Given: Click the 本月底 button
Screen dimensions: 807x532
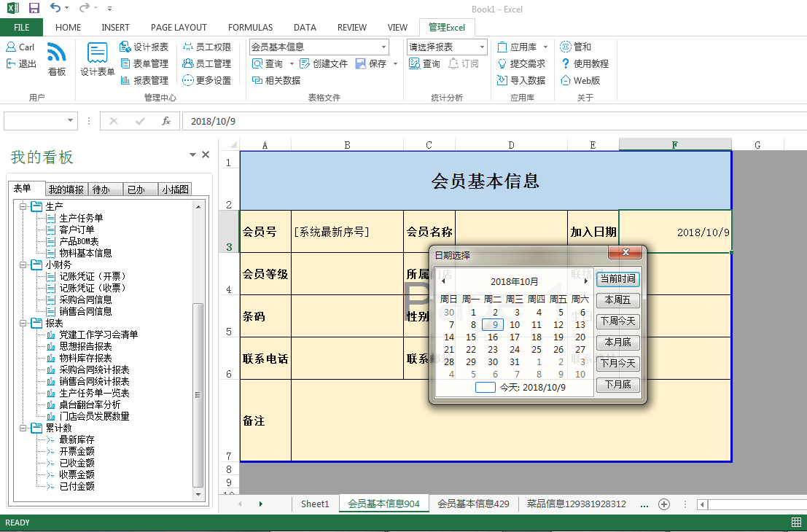Looking at the screenshot, I should click(618, 342).
